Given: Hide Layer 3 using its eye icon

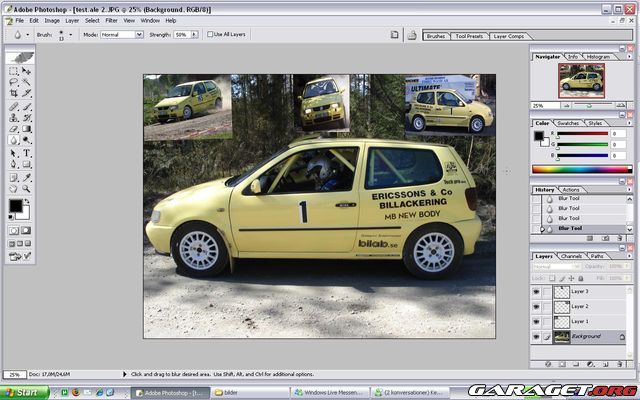Looking at the screenshot, I should click(536, 291).
